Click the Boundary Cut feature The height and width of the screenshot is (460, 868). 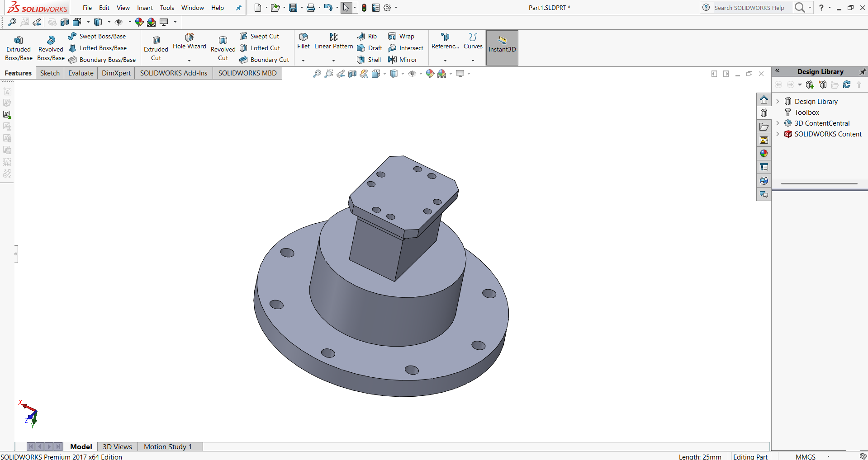(264, 60)
